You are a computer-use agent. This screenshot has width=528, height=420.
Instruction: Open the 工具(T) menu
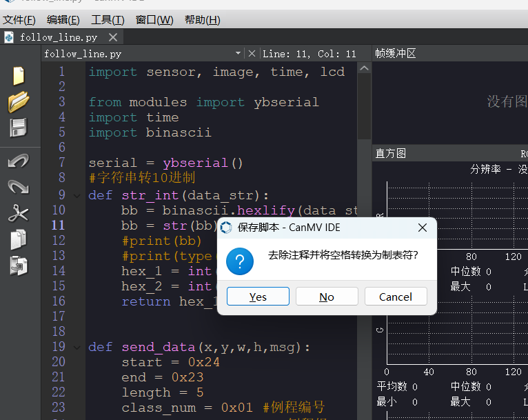pyautogui.click(x=108, y=20)
